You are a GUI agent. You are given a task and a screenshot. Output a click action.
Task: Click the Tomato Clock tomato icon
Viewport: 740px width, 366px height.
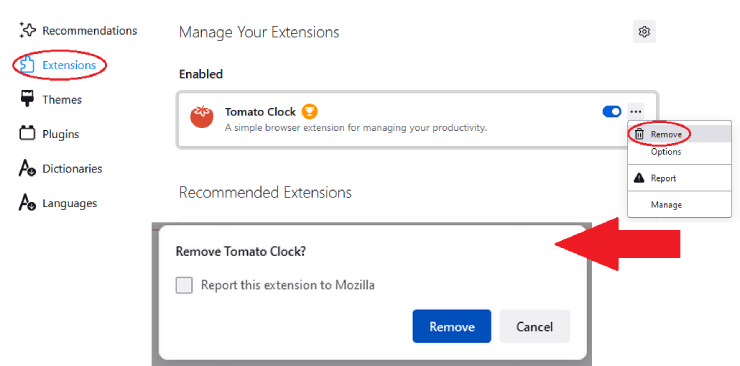pyautogui.click(x=202, y=116)
